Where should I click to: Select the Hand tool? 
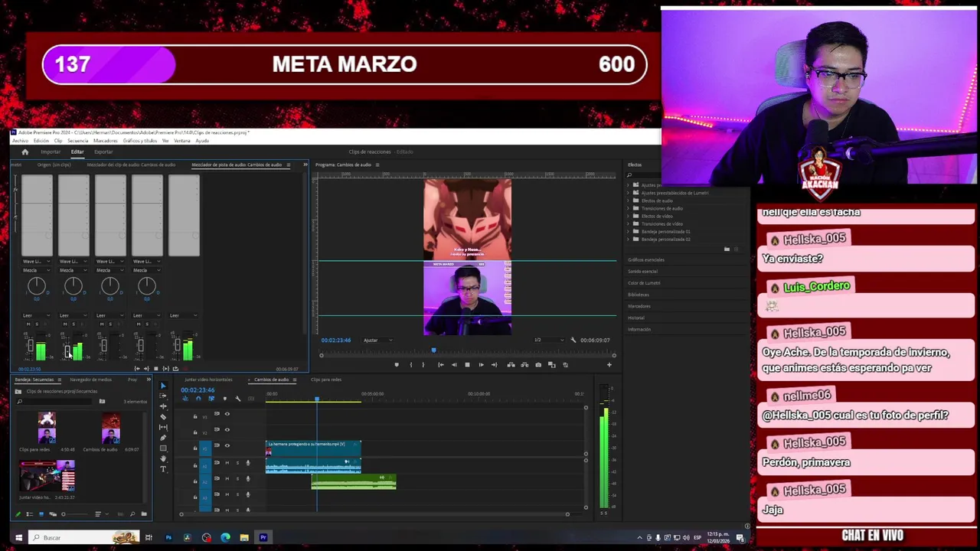[x=163, y=458]
